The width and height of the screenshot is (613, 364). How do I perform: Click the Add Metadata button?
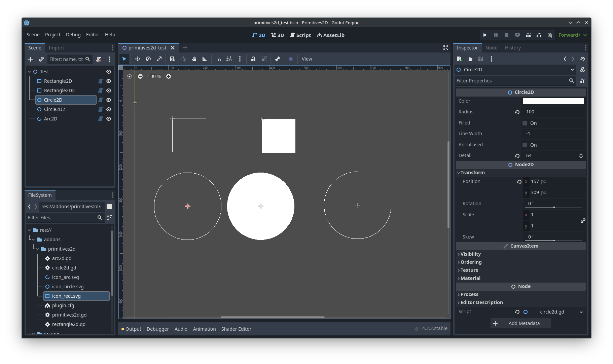(520, 323)
